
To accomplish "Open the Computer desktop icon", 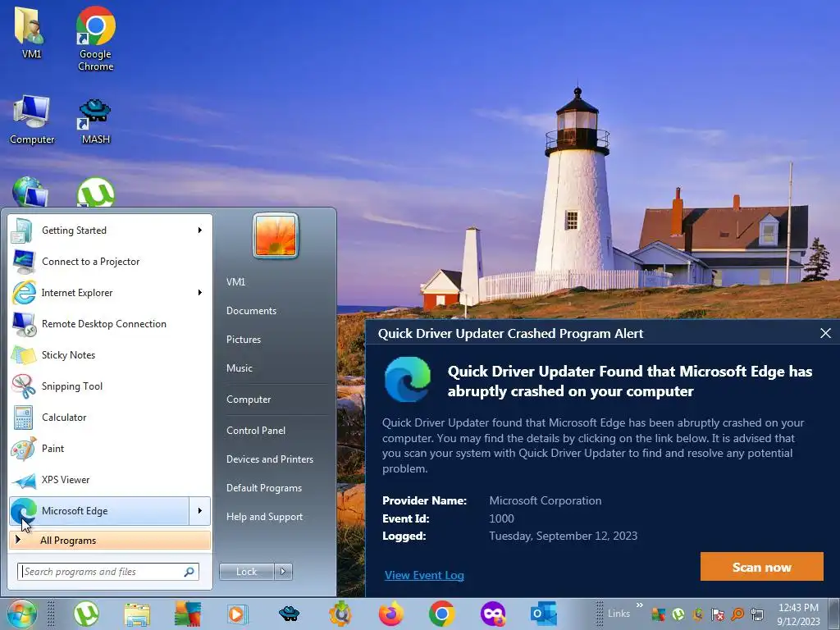I will pos(32,120).
